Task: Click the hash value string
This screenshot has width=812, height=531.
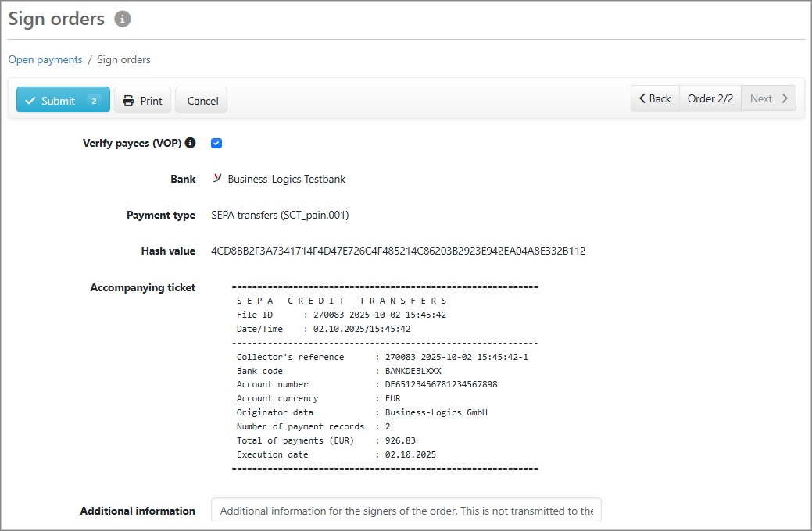Action: pyautogui.click(x=398, y=251)
